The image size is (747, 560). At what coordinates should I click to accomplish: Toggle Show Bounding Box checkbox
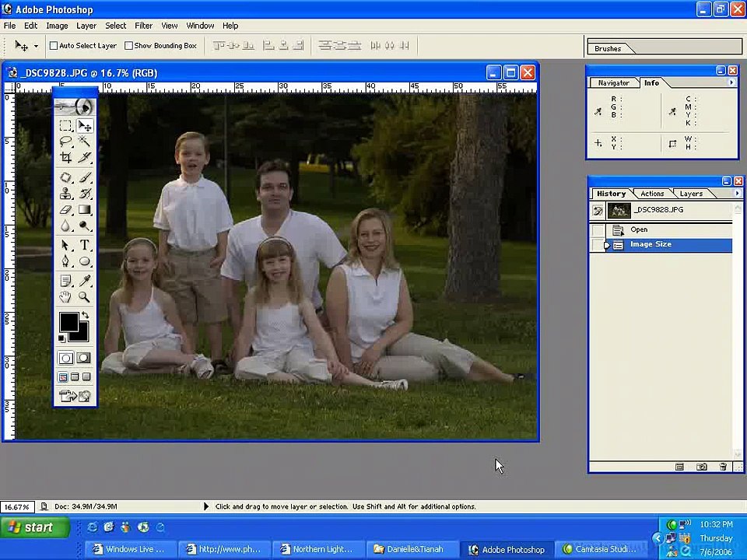[x=129, y=46]
